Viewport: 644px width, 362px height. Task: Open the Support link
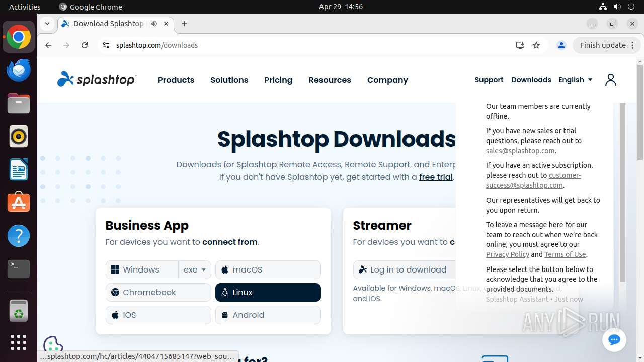[x=489, y=80]
